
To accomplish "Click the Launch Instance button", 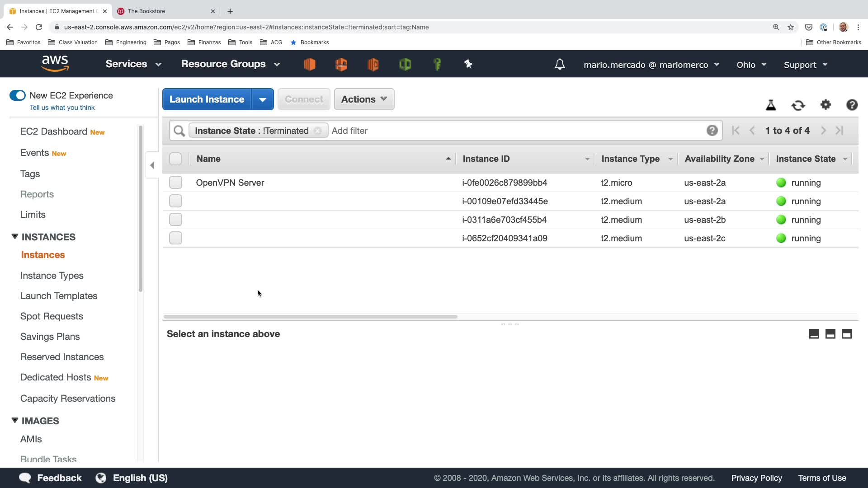I will click(207, 99).
